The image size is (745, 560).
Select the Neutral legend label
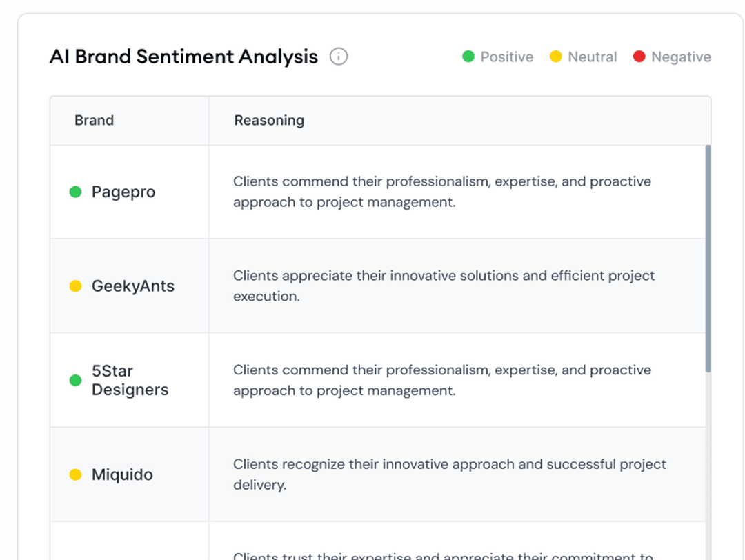(x=592, y=57)
